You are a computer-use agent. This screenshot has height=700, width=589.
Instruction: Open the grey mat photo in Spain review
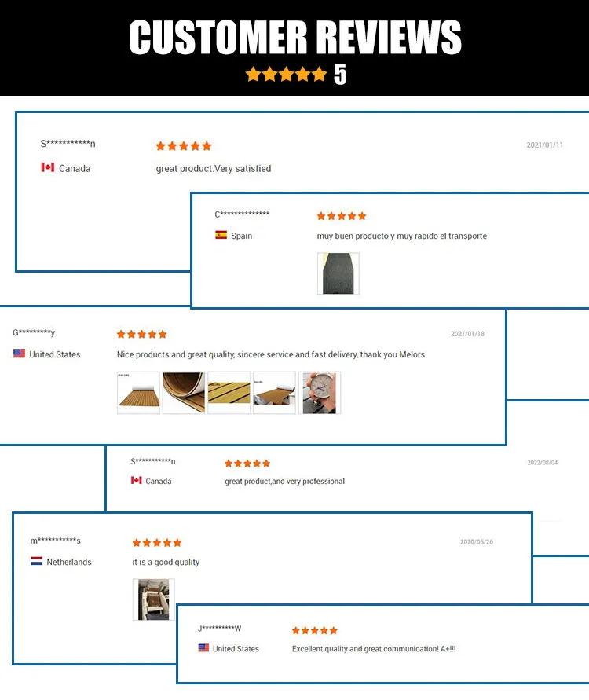tap(338, 273)
